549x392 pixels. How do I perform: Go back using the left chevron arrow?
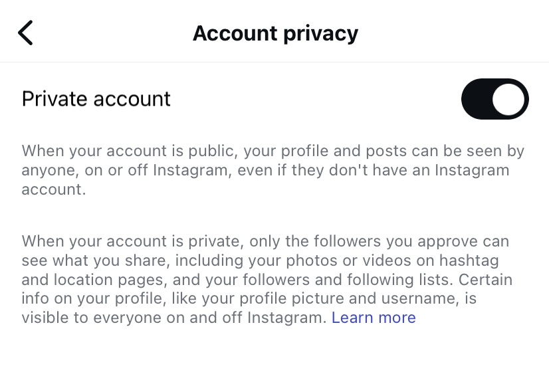point(25,33)
